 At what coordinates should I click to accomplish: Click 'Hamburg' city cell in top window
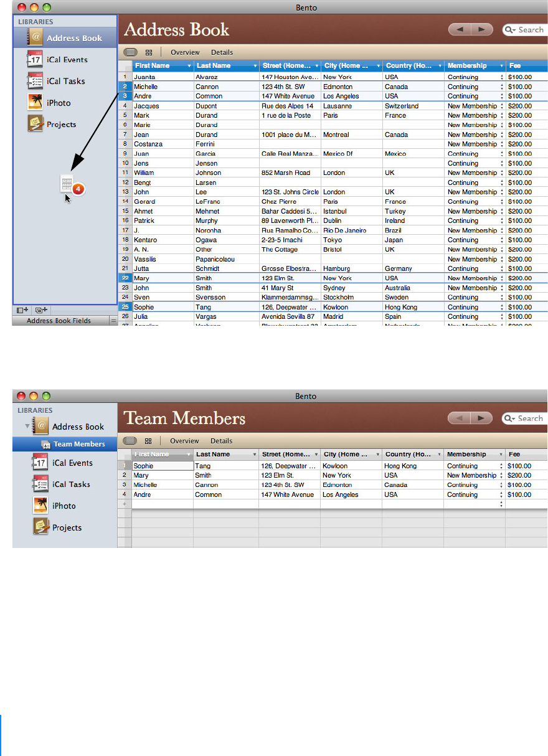[352, 268]
